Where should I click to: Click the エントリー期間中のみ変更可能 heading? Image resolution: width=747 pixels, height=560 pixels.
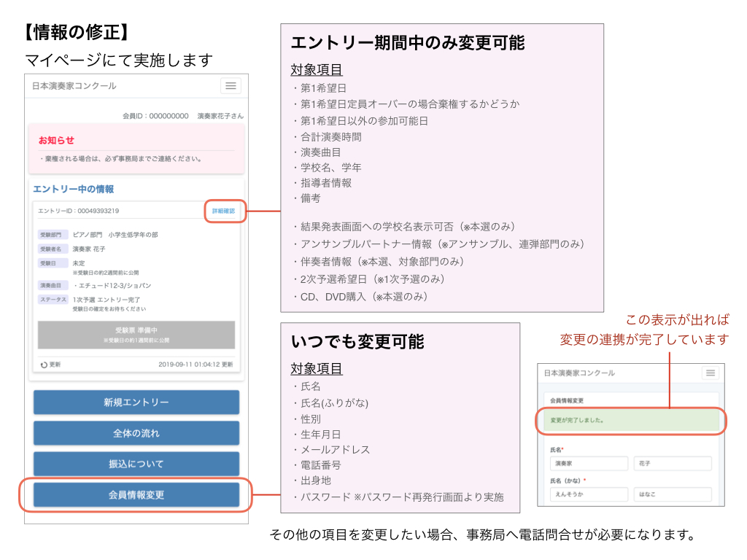tap(408, 43)
